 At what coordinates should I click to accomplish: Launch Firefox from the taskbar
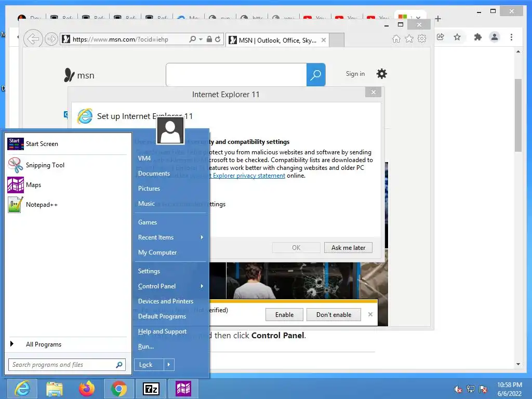click(87, 389)
